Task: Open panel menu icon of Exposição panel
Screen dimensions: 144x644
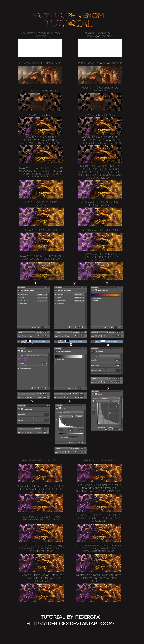Action: pyautogui.click(x=121, y=348)
